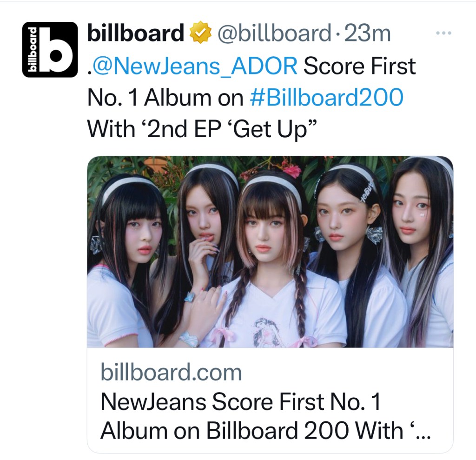Click the billboard.com domain label
This screenshot has height=460, width=476.
click(x=171, y=372)
